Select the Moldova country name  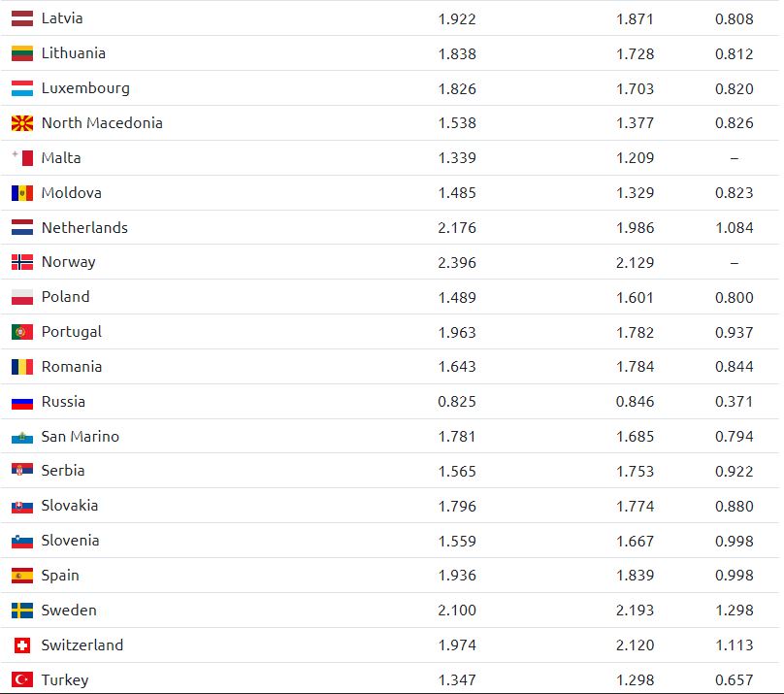point(71,193)
